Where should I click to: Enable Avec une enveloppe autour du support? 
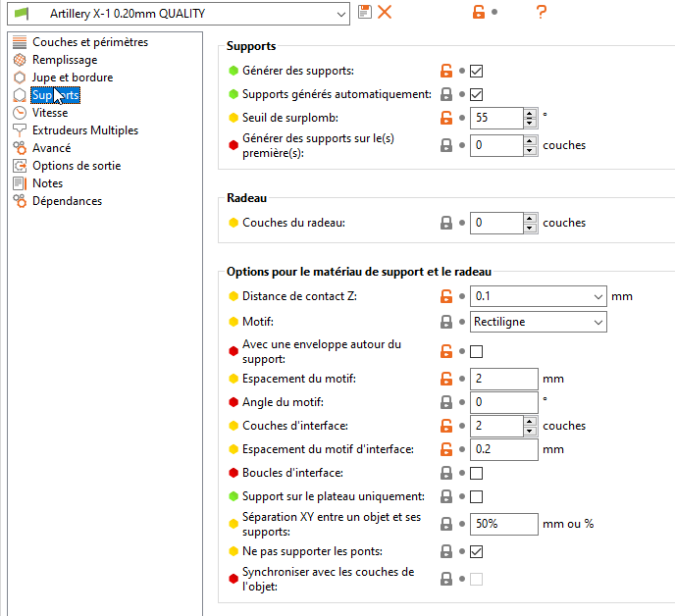[x=476, y=352]
